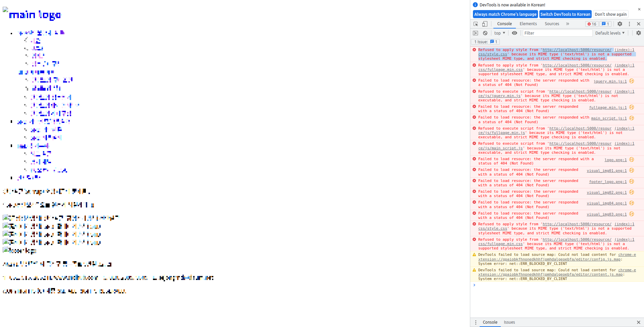Clear the console
The image size is (644, 327).
coord(485,33)
